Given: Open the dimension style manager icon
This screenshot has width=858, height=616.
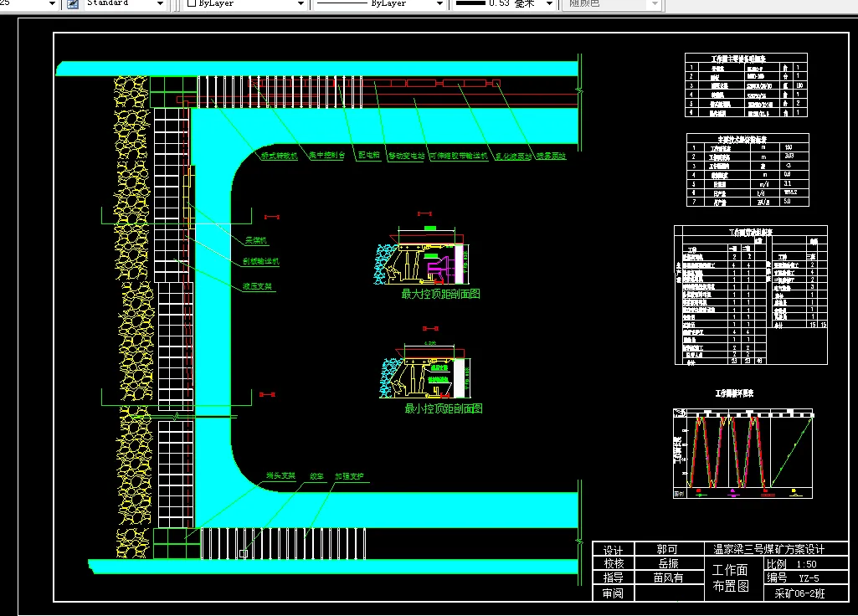Looking at the screenshot, I should 72,4.
